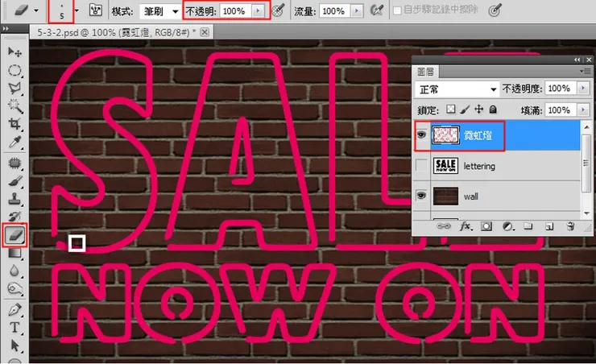
Task: Select the Path Selection tool
Action: [14, 345]
